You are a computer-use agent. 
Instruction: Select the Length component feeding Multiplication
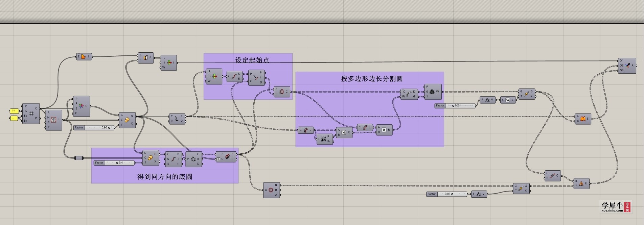click(365, 127)
